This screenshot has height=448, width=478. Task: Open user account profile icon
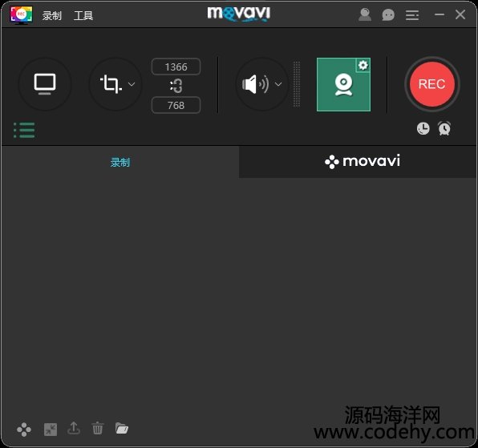coord(365,14)
